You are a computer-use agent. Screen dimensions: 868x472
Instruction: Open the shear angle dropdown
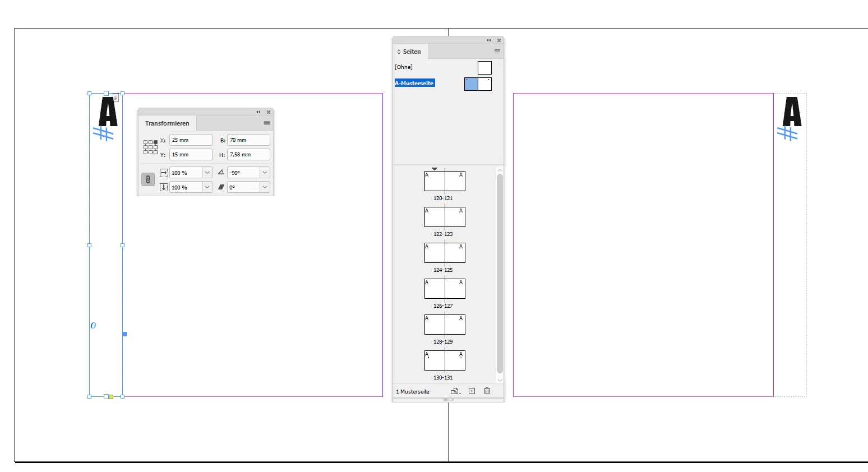click(x=265, y=187)
